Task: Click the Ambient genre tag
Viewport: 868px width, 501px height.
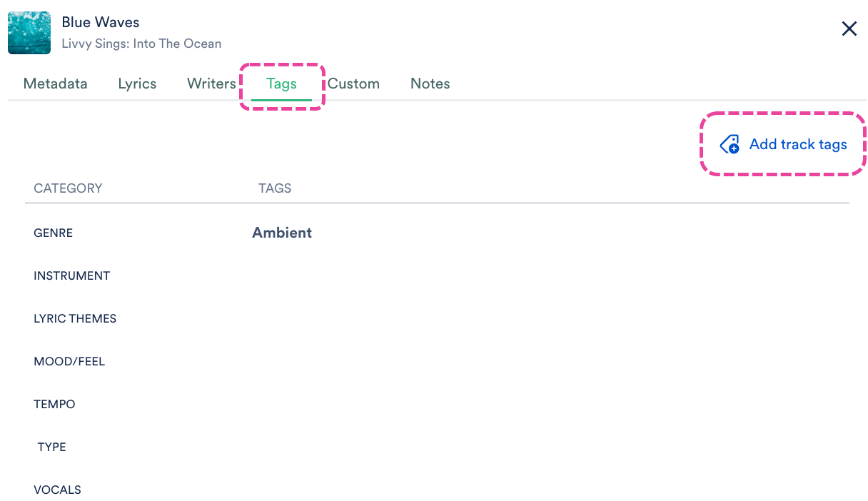Action: (x=282, y=233)
